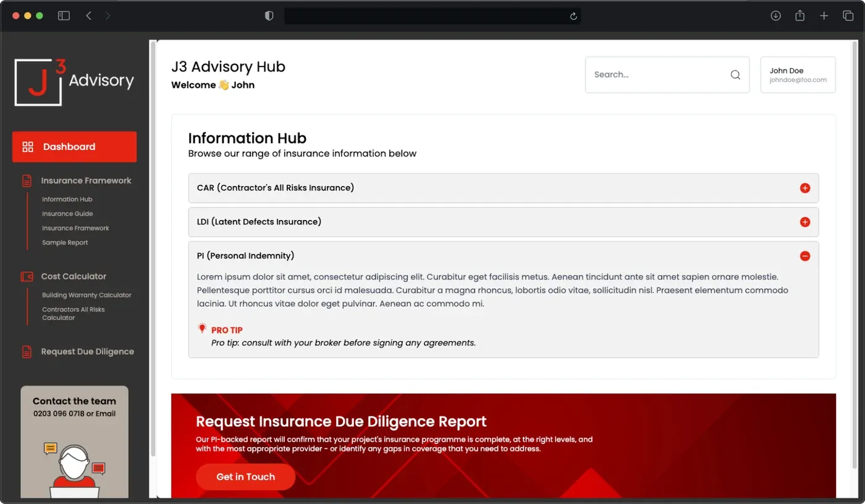The height and width of the screenshot is (504, 865).
Task: Click the Information Hub heading text
Action: pos(247,138)
